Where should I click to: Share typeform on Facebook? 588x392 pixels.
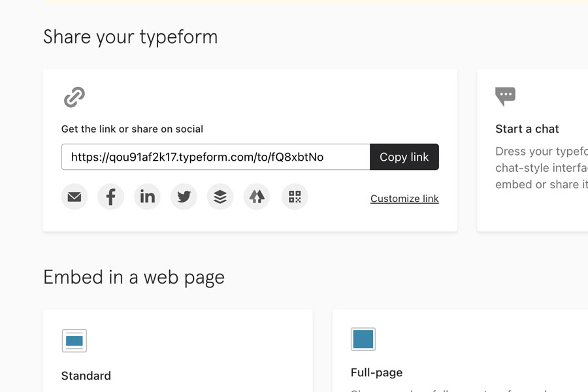click(x=110, y=197)
